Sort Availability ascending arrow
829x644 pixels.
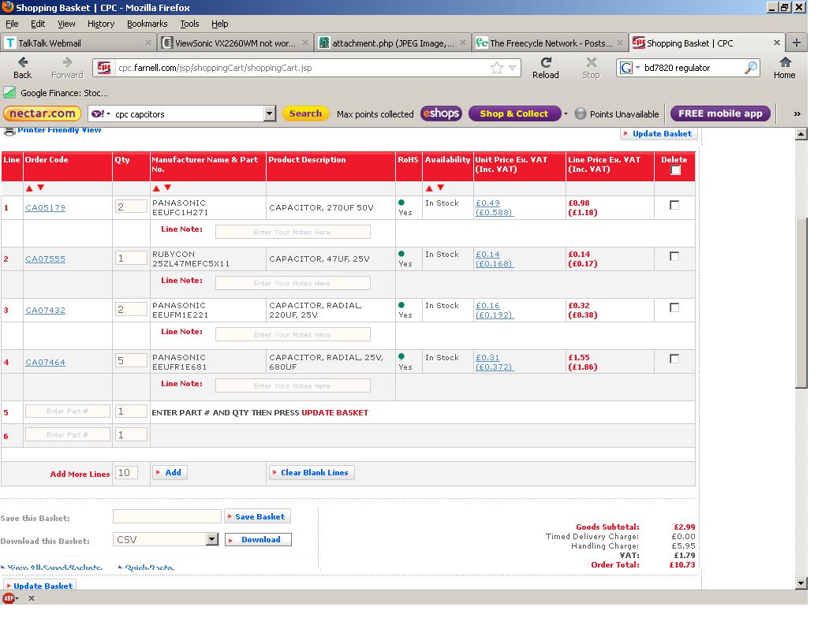click(x=429, y=188)
